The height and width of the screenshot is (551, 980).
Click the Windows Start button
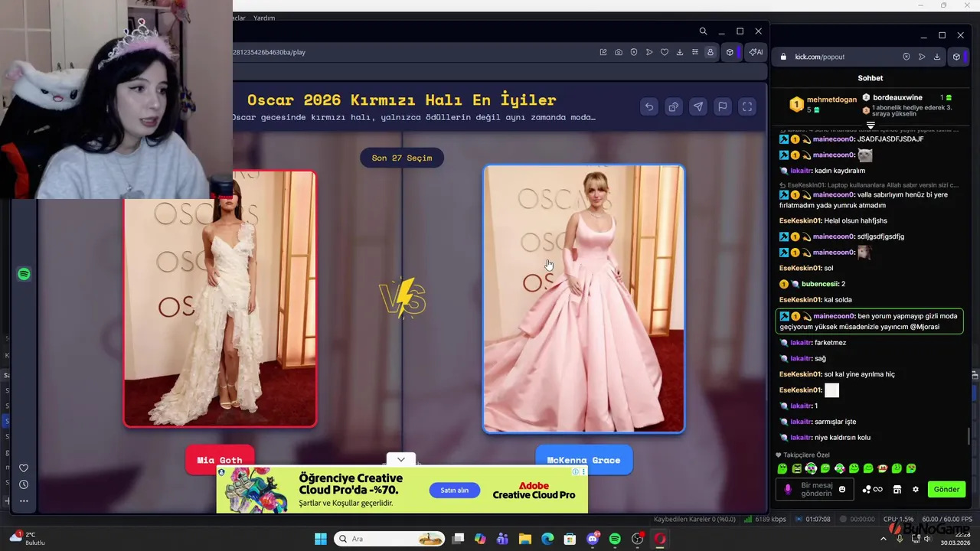(321, 539)
